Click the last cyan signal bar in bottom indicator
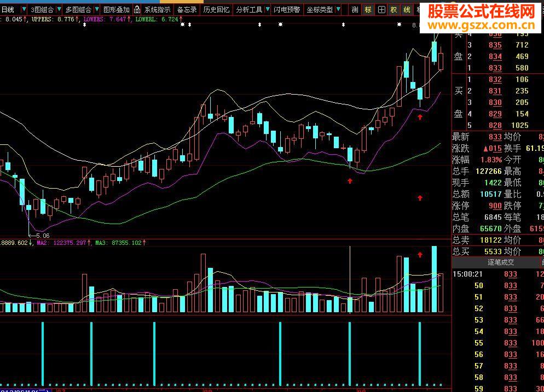Screen dimensions: 544x392 pos(419,354)
